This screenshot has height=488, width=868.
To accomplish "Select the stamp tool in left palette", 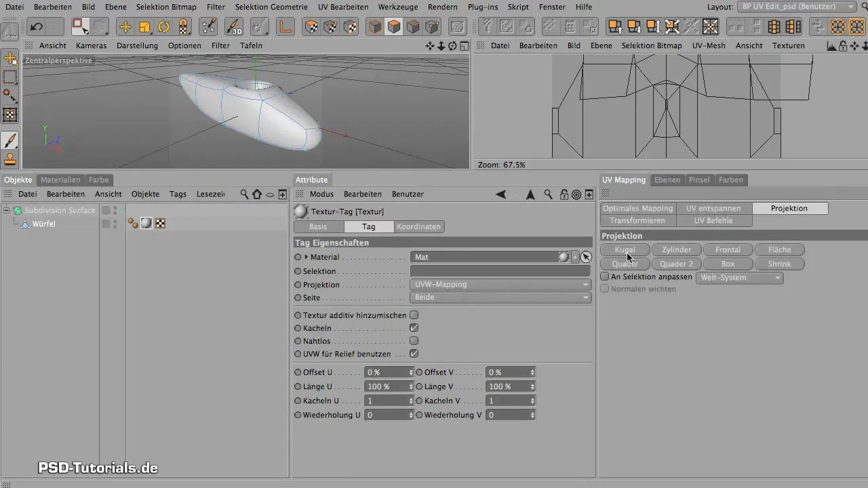I will pos(10,159).
